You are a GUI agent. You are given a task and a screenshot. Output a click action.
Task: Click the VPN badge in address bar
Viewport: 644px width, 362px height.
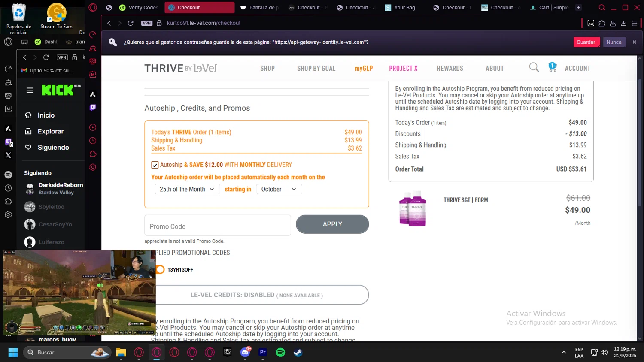click(x=147, y=23)
